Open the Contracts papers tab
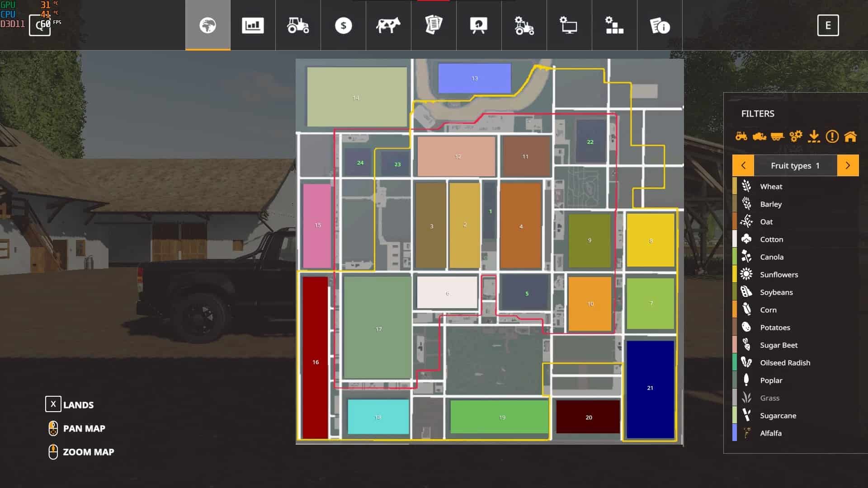This screenshot has width=868, height=488. [434, 25]
